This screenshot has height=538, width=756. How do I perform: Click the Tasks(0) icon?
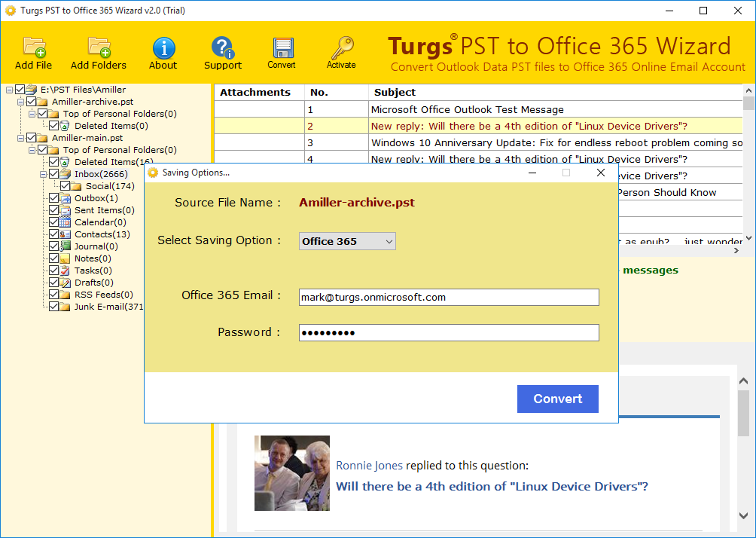65,271
